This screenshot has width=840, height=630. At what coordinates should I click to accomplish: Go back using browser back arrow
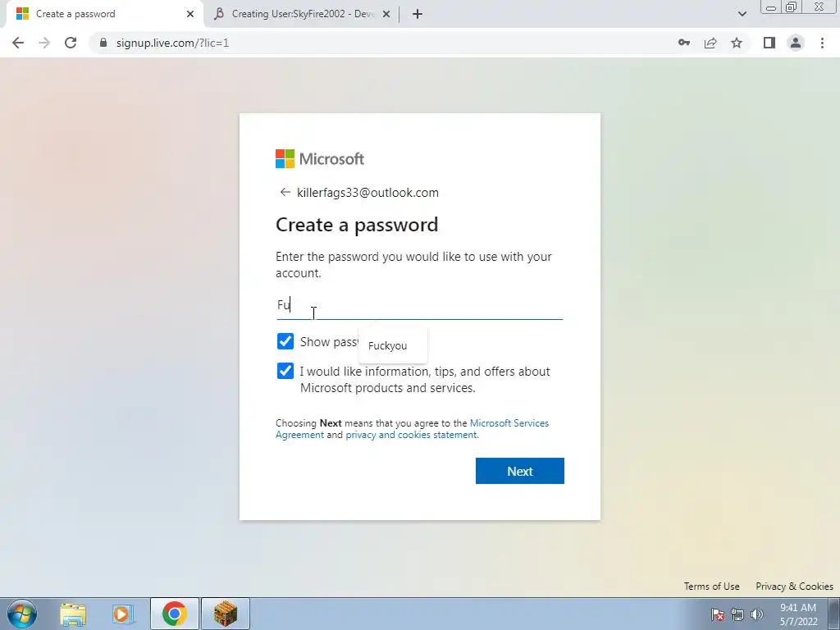[x=18, y=43]
